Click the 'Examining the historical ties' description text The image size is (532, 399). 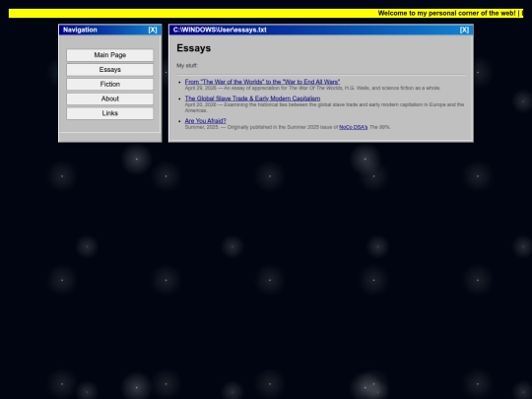(324, 107)
